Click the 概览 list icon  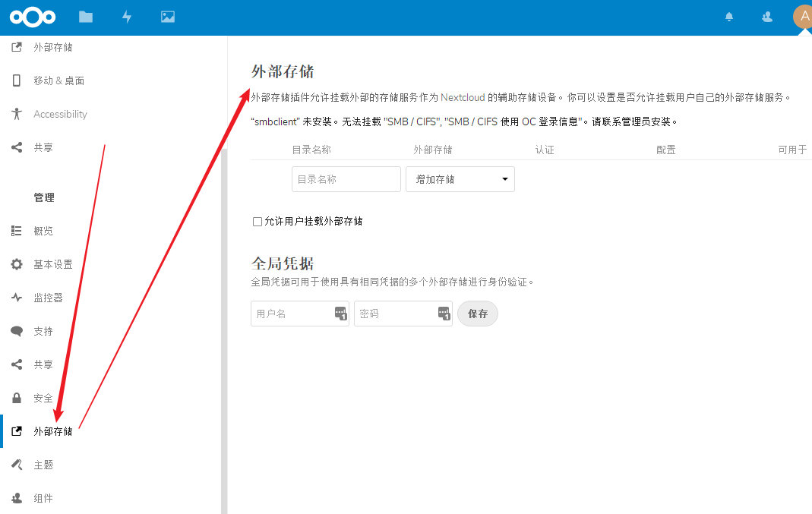click(17, 231)
